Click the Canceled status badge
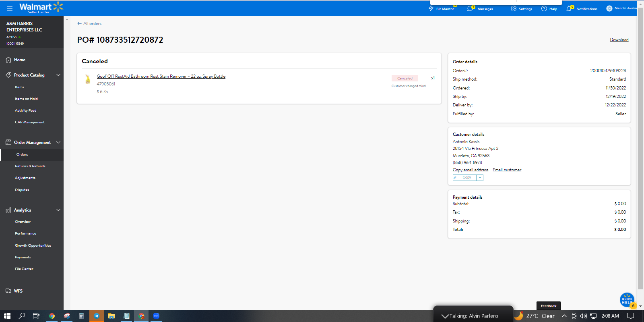Image resolution: width=644 pixels, height=322 pixels. pyautogui.click(x=405, y=78)
